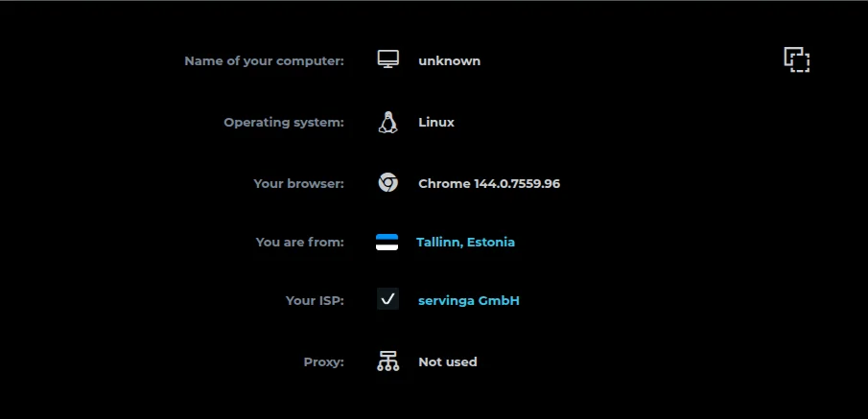The width and height of the screenshot is (868, 419).
Task: Click the Estonia flag icon
Action: coord(387,242)
